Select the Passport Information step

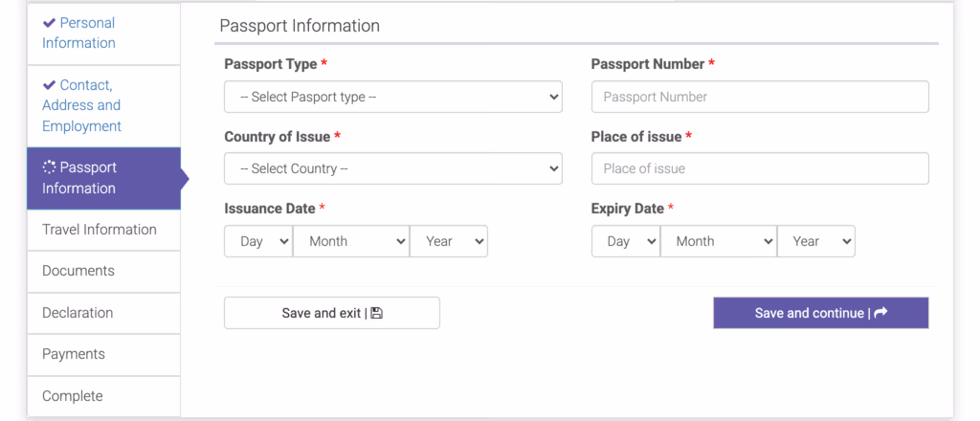[103, 178]
